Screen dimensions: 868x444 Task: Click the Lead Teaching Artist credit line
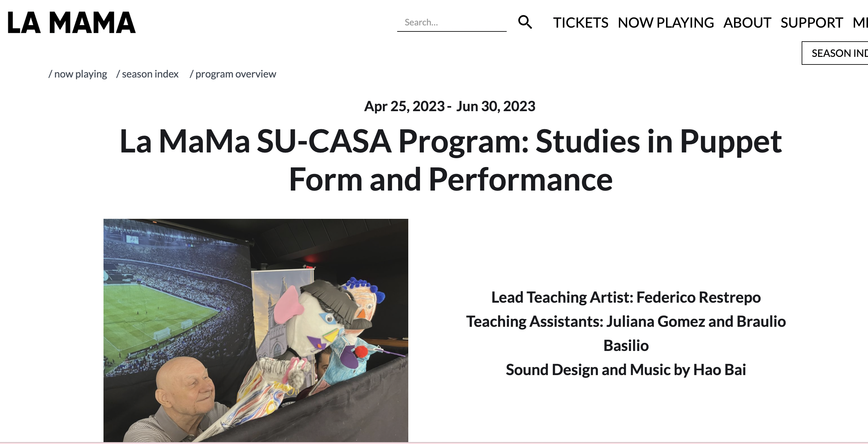pos(626,297)
